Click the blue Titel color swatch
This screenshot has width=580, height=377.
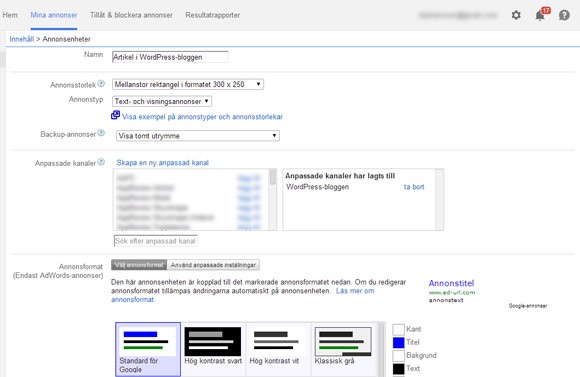pos(398,343)
